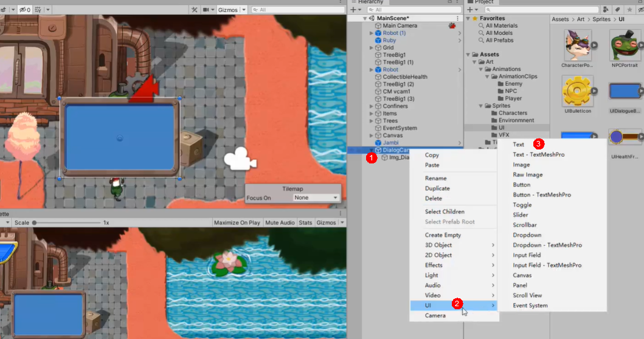
Task: Click Create Empty in context menu
Action: (443, 235)
